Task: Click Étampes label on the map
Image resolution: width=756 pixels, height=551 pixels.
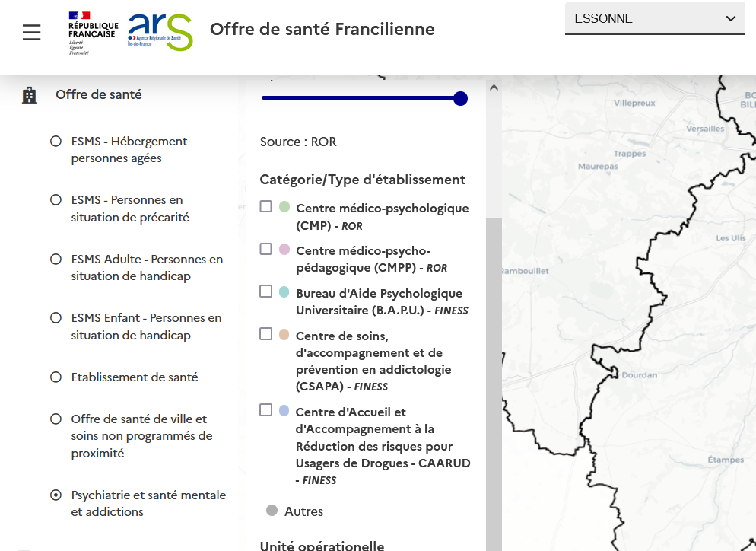Action: [726, 460]
